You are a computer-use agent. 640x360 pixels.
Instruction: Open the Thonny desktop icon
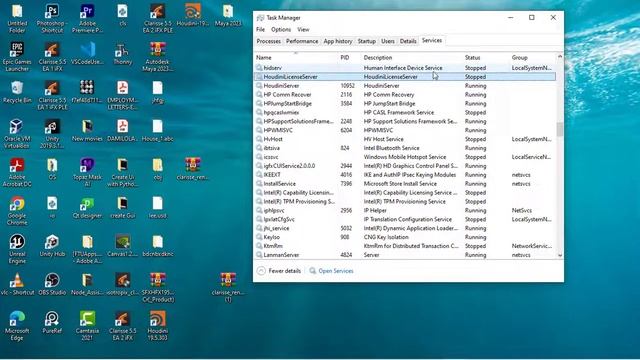click(x=122, y=53)
